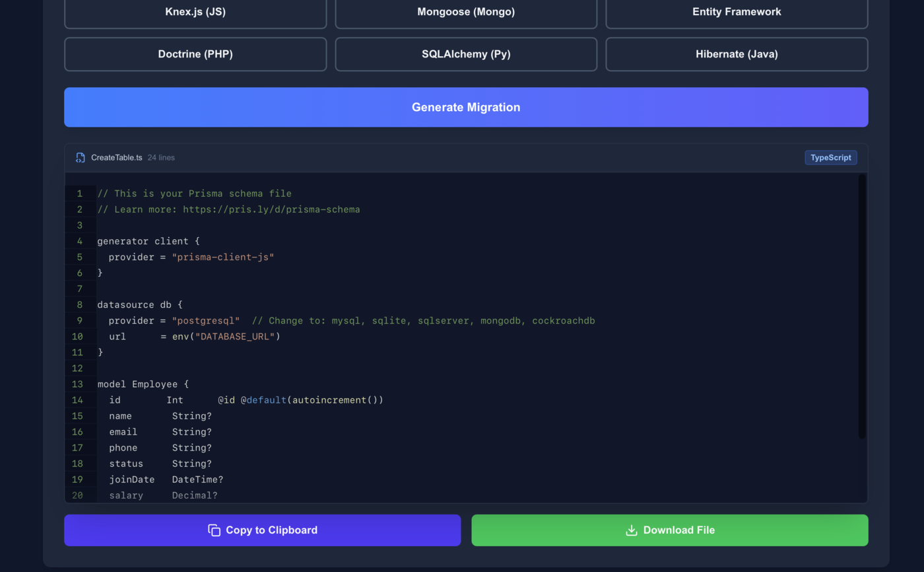Open the CreateTable.ts file tab
The height and width of the screenshot is (572, 924).
[116, 157]
